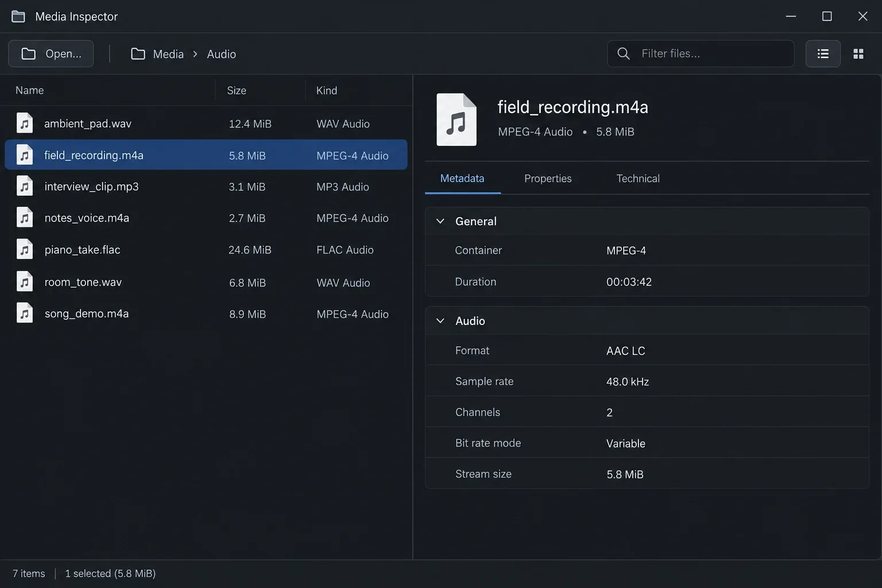The height and width of the screenshot is (588, 882).
Task: Maximize the Media Inspector window
Action: click(827, 16)
